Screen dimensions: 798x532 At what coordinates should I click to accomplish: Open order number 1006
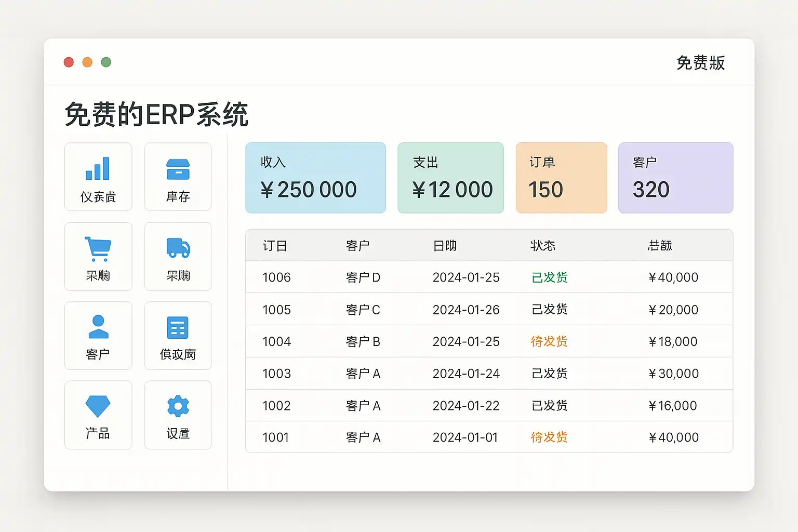[x=276, y=277]
